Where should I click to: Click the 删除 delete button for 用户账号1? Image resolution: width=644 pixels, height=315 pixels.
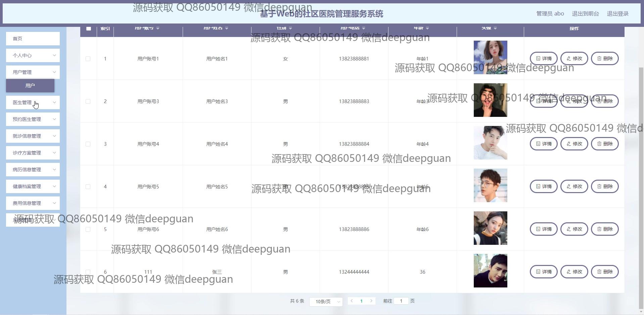[604, 58]
